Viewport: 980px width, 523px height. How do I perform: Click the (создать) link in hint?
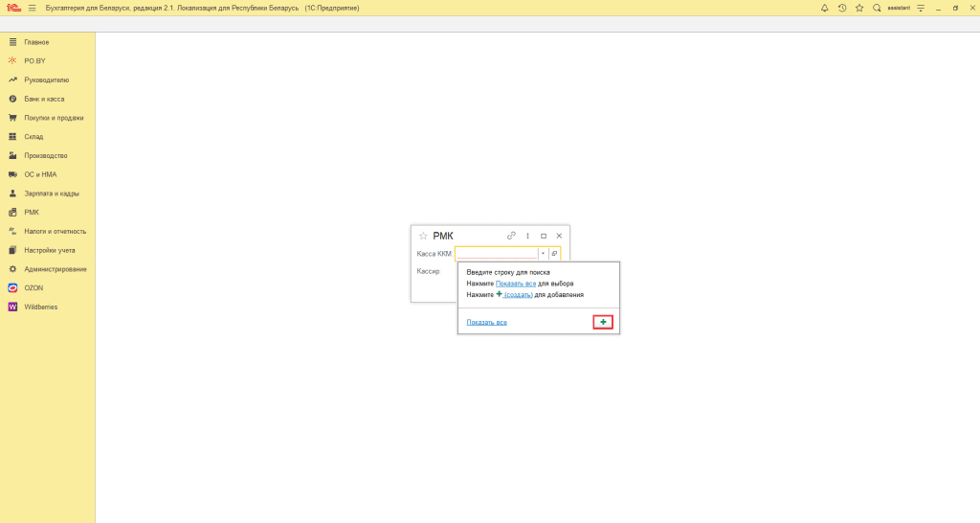point(518,295)
